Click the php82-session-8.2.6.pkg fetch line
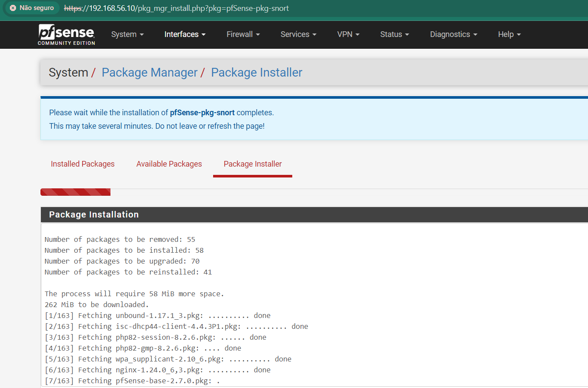 pyautogui.click(x=156, y=338)
